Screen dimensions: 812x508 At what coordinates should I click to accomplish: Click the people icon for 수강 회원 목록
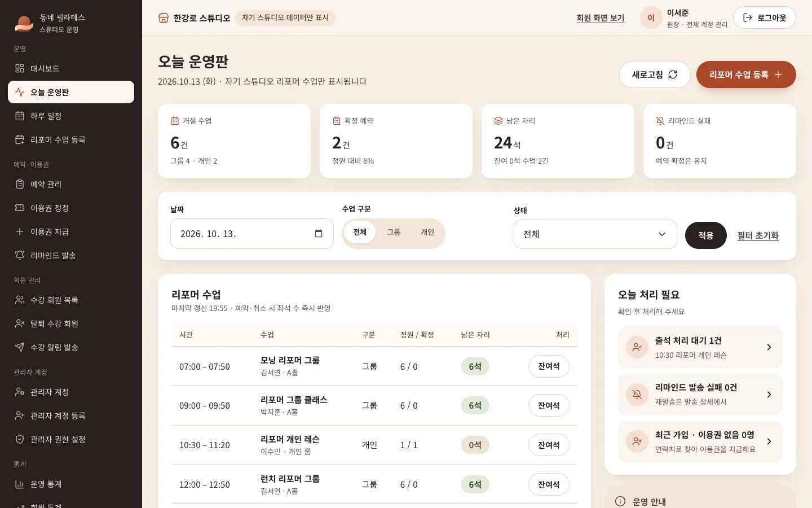(20, 300)
